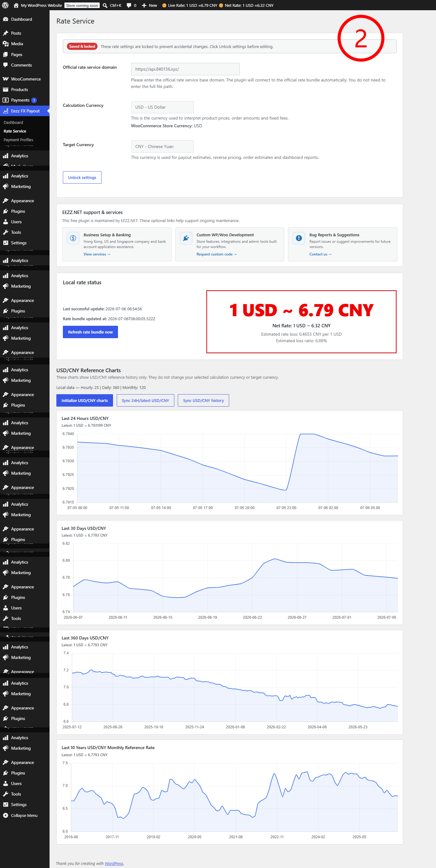Select the Rate Service submenu item
Viewport: 436px width, 868px height.
tap(15, 131)
